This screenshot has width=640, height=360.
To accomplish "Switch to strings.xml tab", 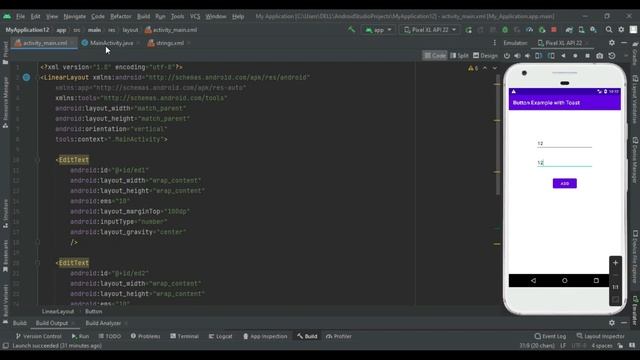I will click(169, 43).
